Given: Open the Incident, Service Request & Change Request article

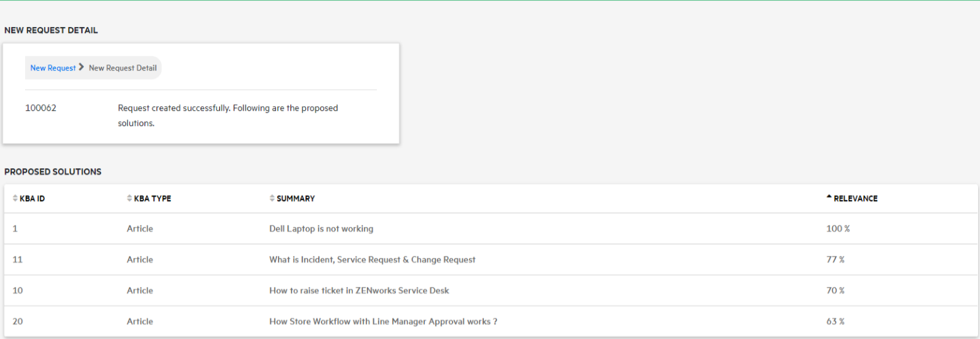Looking at the screenshot, I should tap(372, 260).
